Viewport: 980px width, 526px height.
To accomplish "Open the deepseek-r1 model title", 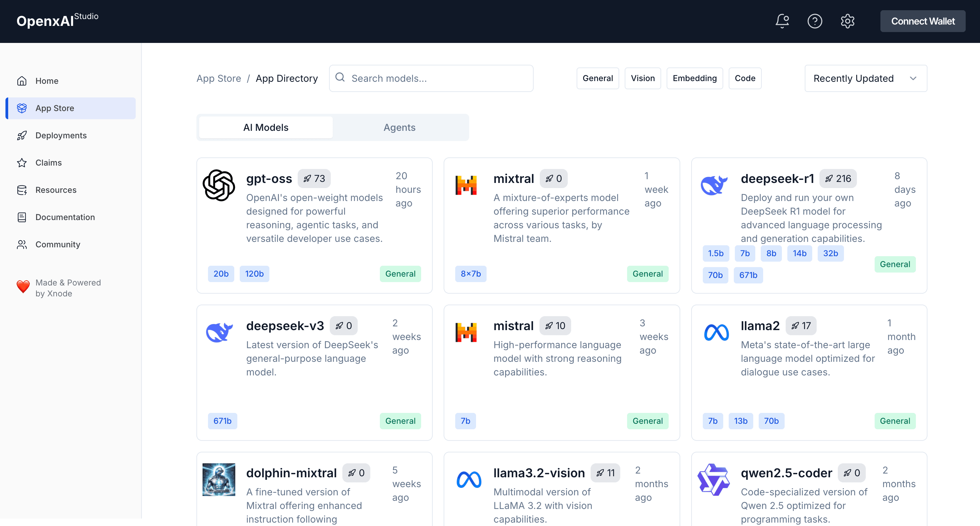I will (777, 179).
